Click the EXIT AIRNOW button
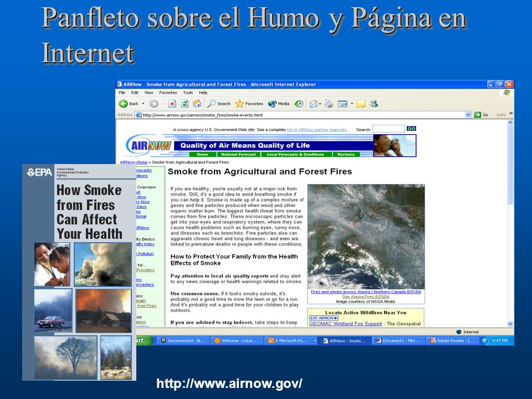 tap(324, 318)
